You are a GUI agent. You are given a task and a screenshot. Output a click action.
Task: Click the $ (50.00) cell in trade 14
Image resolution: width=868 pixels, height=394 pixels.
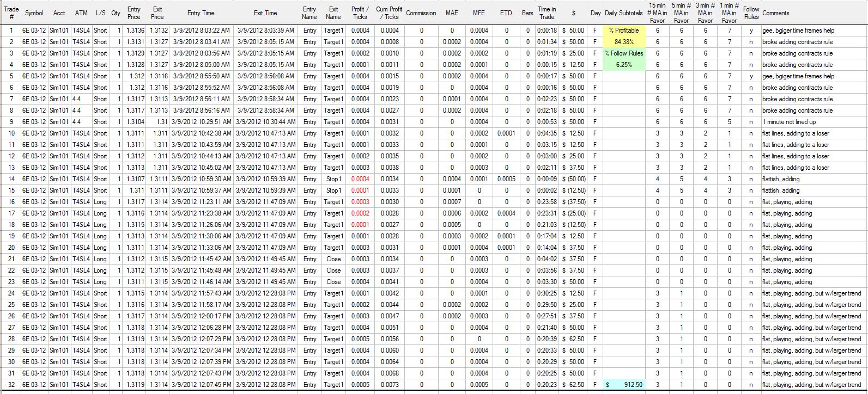(x=574, y=179)
